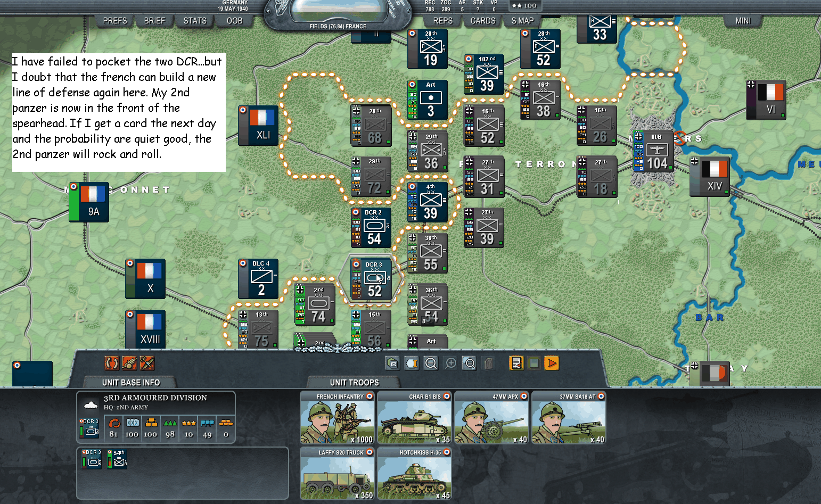Viewport: 821px width, 504px height.
Task: Select the 27th counter with strength 18
Action: tap(597, 176)
